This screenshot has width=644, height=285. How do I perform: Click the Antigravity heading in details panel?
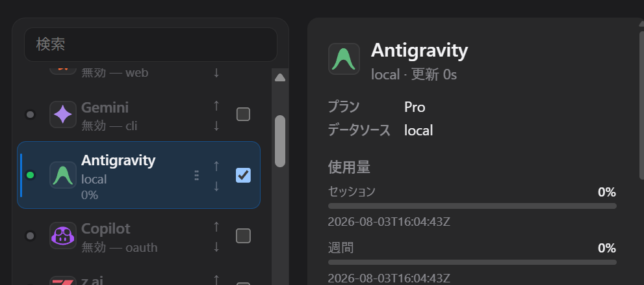(x=419, y=50)
